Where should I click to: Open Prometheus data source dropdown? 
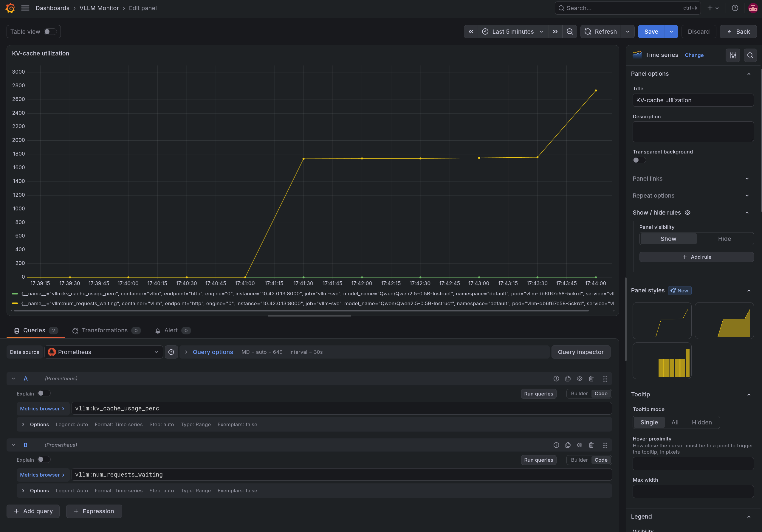[x=103, y=352]
